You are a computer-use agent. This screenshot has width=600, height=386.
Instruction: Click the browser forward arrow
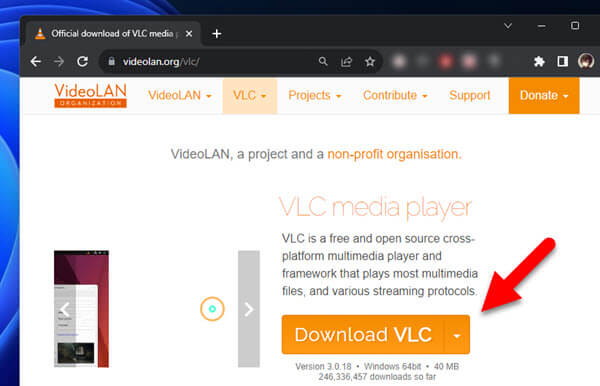tap(59, 62)
